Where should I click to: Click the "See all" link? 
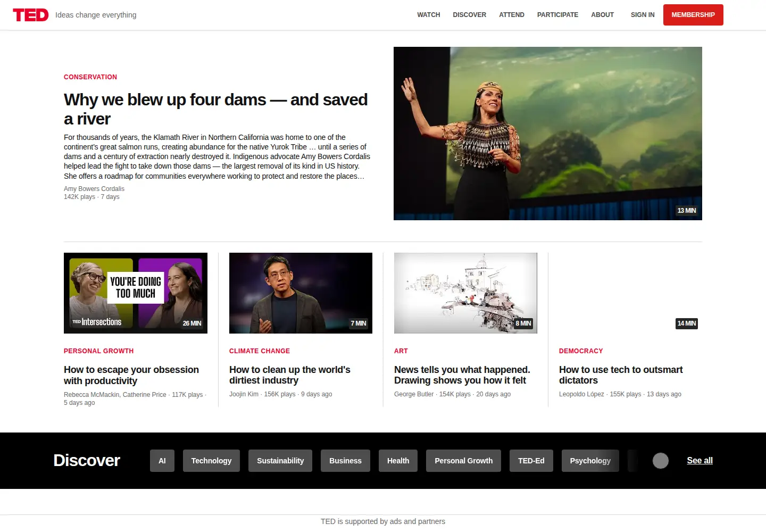tap(700, 461)
